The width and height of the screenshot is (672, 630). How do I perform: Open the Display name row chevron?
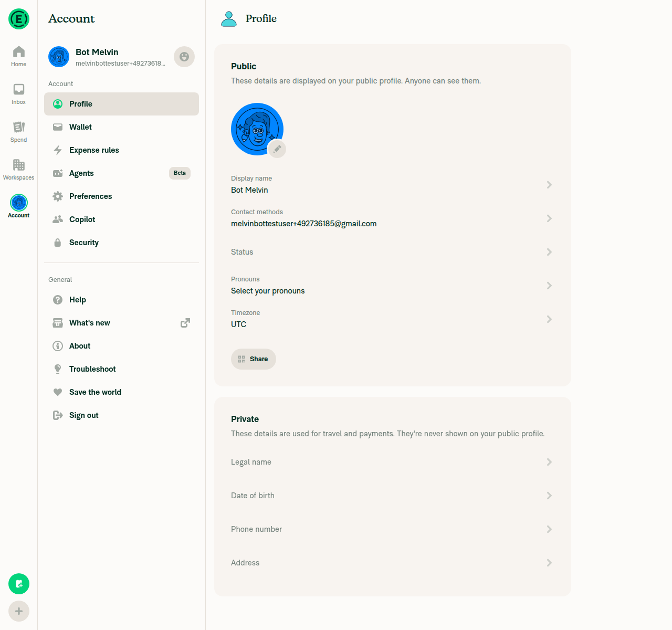pos(549,185)
